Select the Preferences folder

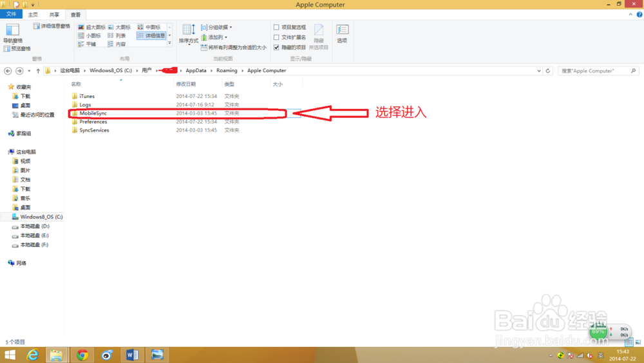(93, 122)
